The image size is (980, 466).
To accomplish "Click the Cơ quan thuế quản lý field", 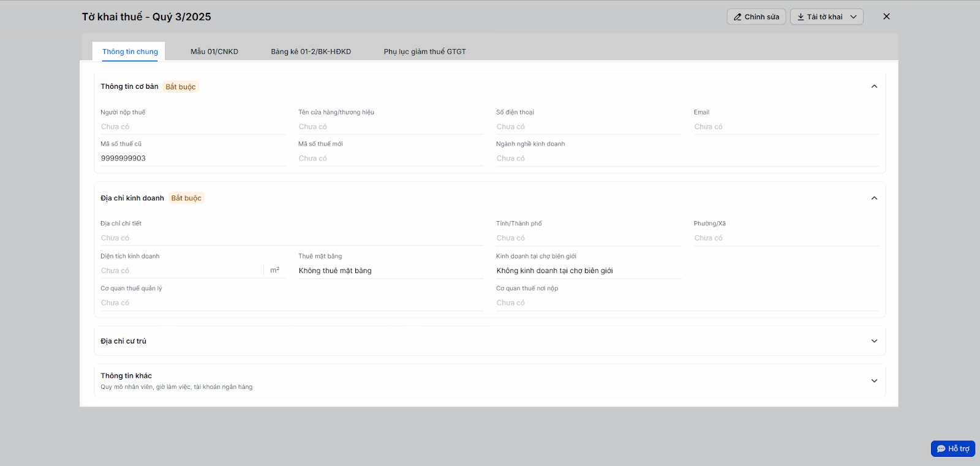I will coord(292,303).
